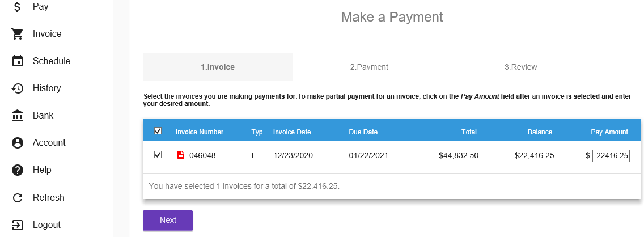Click the Pay dollar sign icon
Screen dimensions: 644x237
tap(18, 7)
